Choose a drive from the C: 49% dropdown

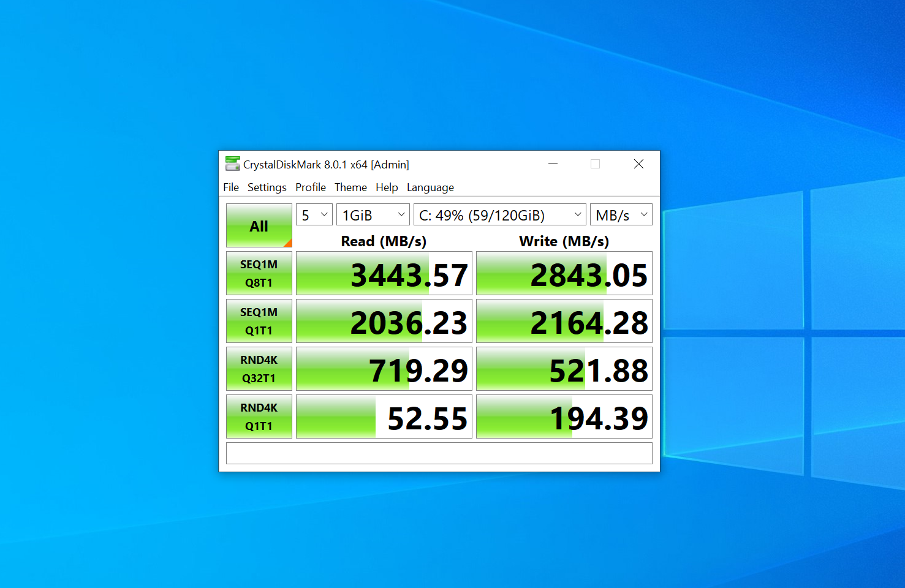[x=499, y=215]
